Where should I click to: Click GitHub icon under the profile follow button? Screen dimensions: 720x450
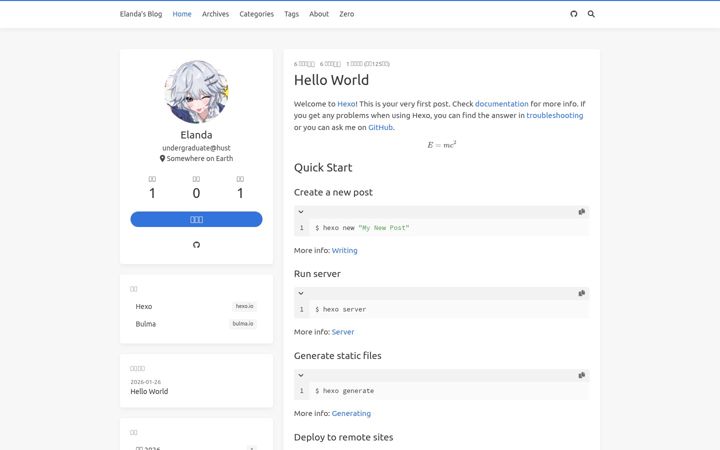tap(196, 245)
